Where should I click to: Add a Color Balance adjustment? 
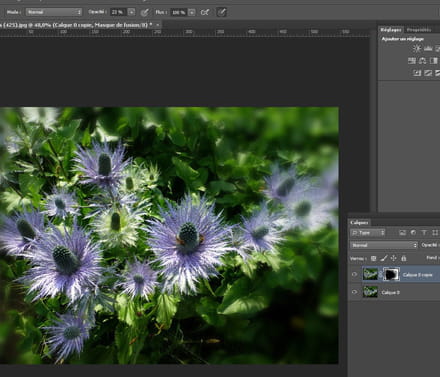click(423, 61)
